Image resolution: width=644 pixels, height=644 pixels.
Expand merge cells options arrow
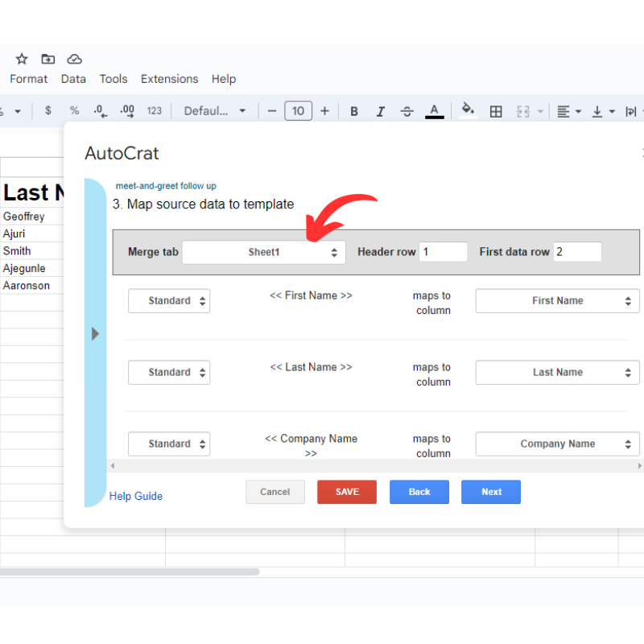[540, 111]
